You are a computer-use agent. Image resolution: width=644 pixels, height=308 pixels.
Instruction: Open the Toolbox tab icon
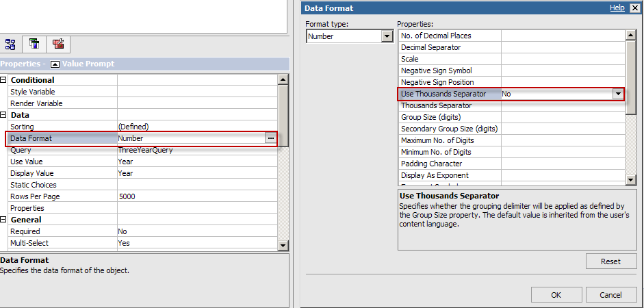pyautogui.click(x=58, y=44)
